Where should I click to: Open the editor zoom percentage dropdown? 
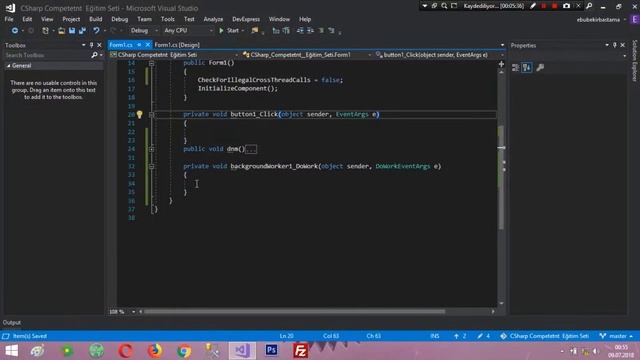(133, 312)
